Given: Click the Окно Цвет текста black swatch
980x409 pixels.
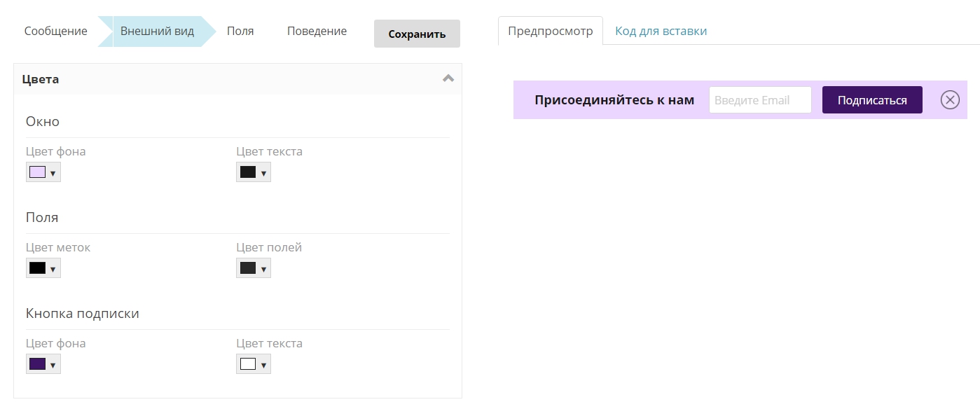Looking at the screenshot, I should pyautogui.click(x=247, y=172).
